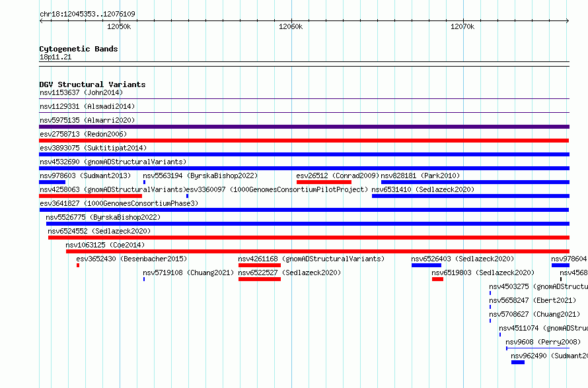Click nsv5658247 (Ebert2021) label
The image size is (588, 388).
[x=533, y=300]
